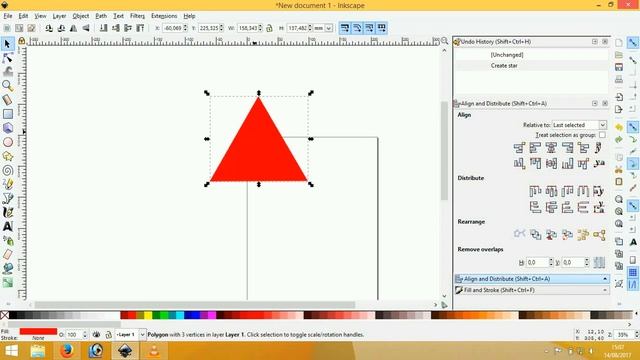Click the scissors Cut icon

tap(619, 169)
